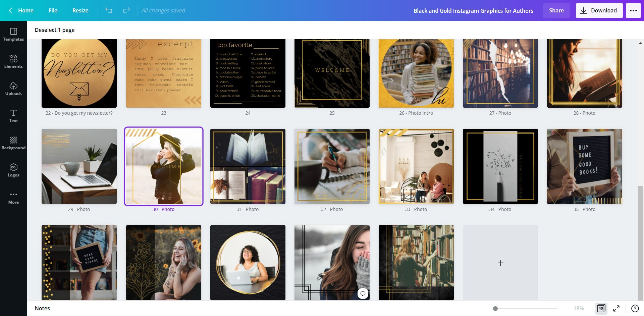644x316 pixels.
Task: Click the Redo arrow icon
Action: click(x=126, y=10)
